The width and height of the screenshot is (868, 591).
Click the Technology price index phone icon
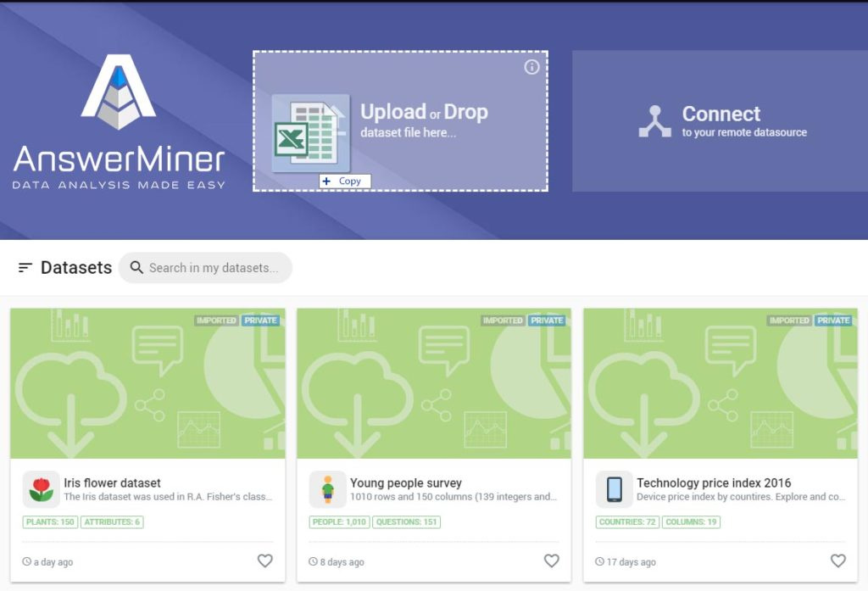point(614,489)
